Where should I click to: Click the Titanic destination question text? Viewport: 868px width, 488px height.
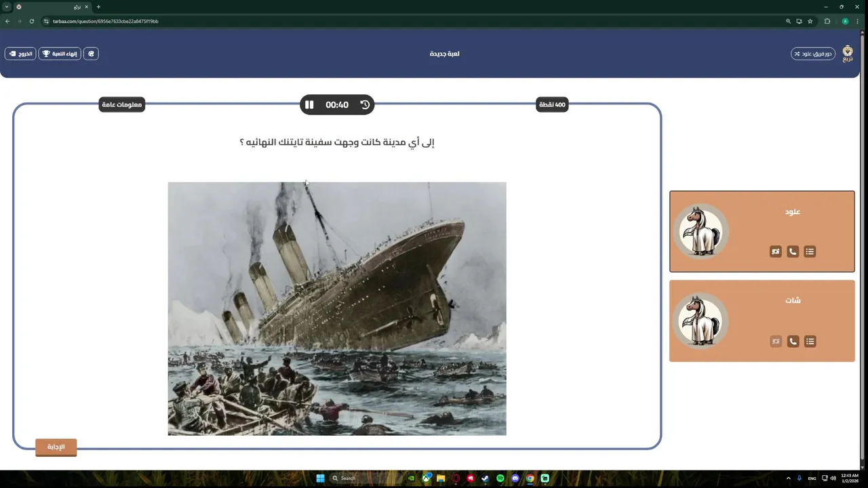tap(337, 142)
